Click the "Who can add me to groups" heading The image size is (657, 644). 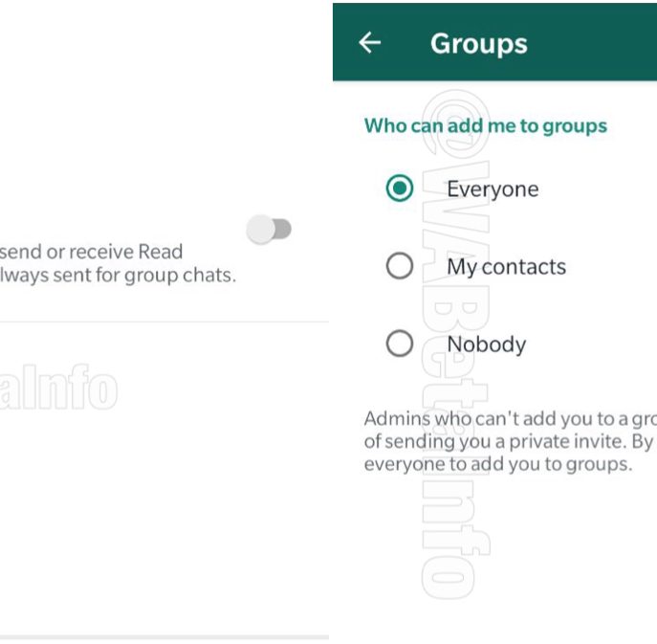485,125
